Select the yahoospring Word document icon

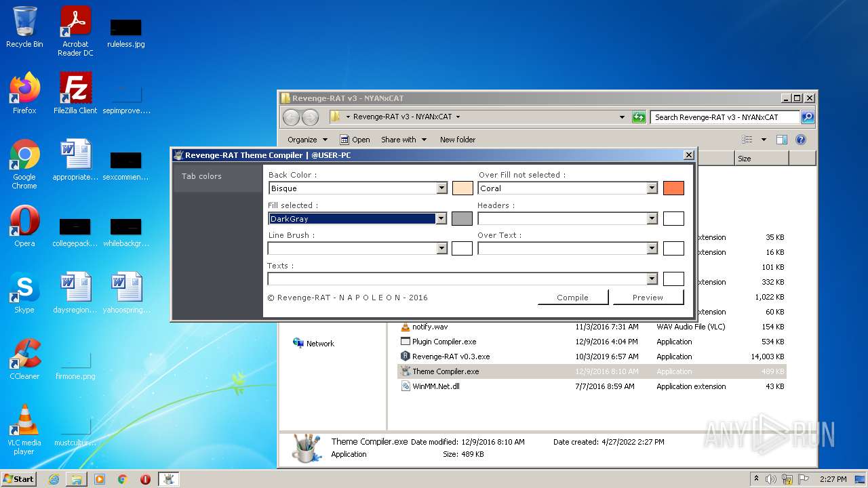point(126,292)
